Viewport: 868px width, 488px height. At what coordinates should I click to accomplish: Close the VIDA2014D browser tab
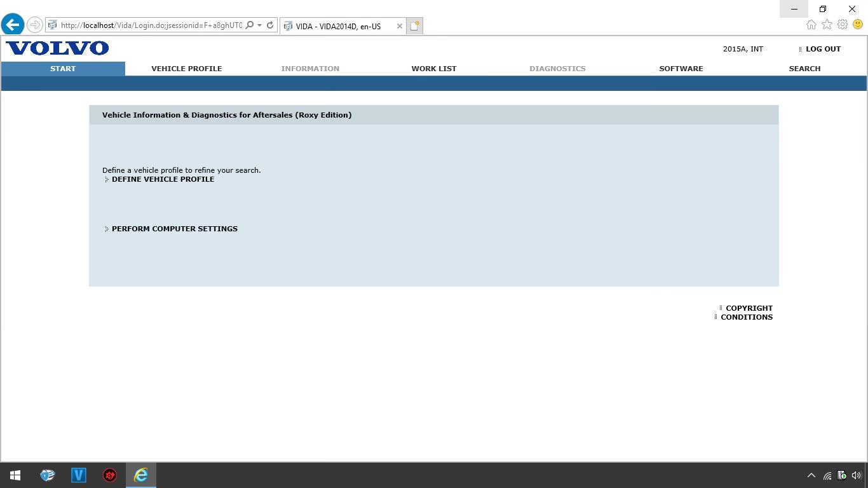[399, 26]
